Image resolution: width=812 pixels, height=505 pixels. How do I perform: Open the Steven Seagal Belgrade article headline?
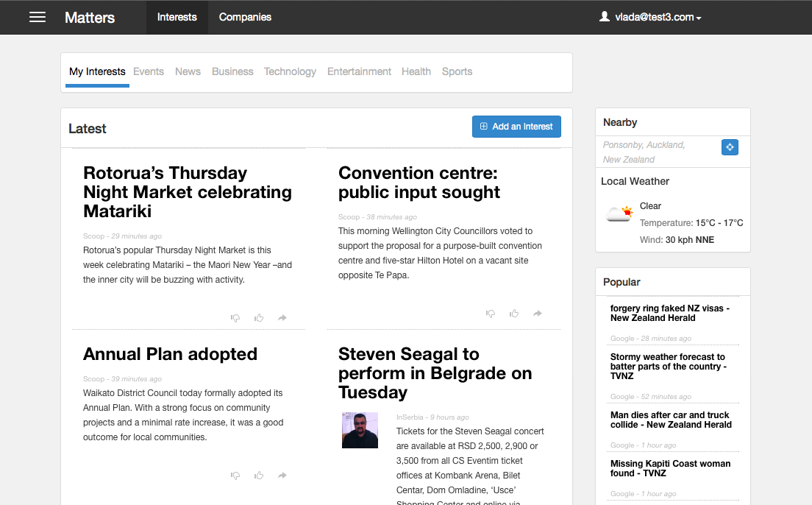(x=435, y=373)
